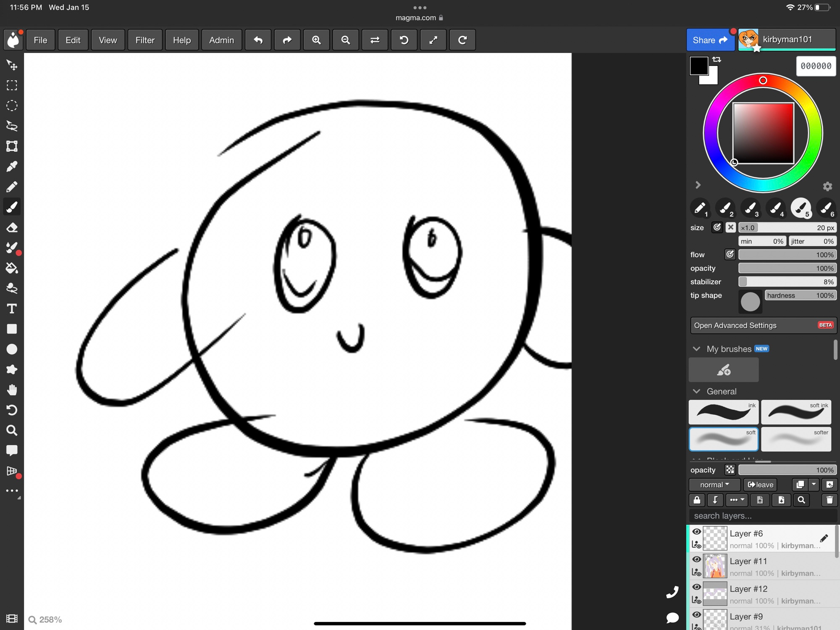Expand the color panel side chevron
Image resolution: width=840 pixels, height=630 pixels.
698,185
